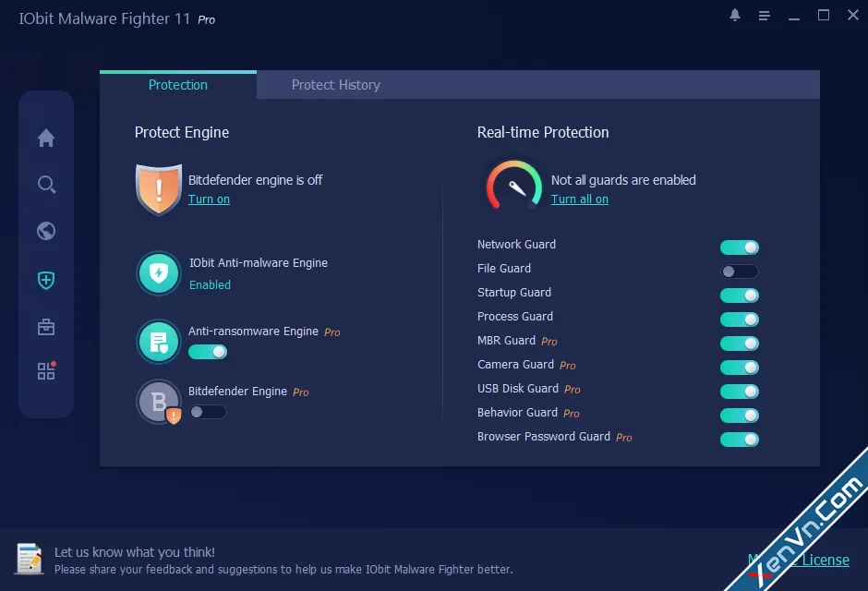Click the MBR Guard label

(x=506, y=341)
